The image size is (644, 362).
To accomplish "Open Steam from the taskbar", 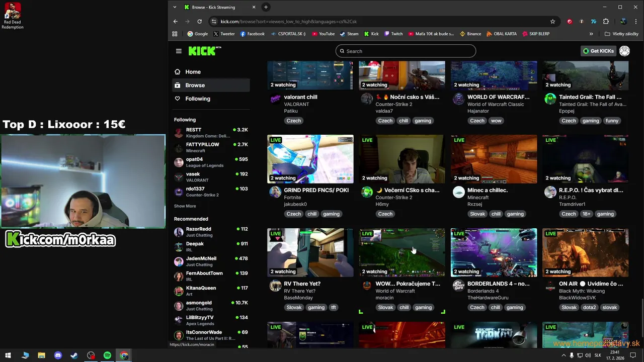I will point(74,355).
